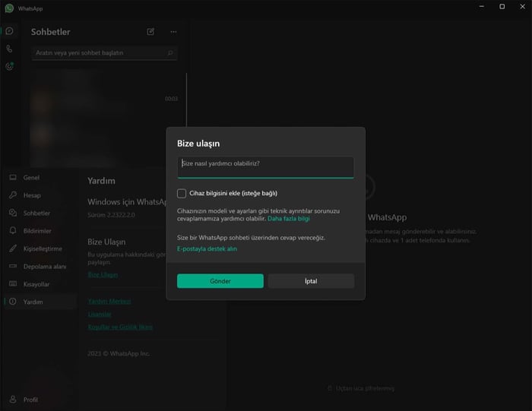This screenshot has width=532, height=411.
Task: Open Kısayollar settings tab
Action: [40, 284]
